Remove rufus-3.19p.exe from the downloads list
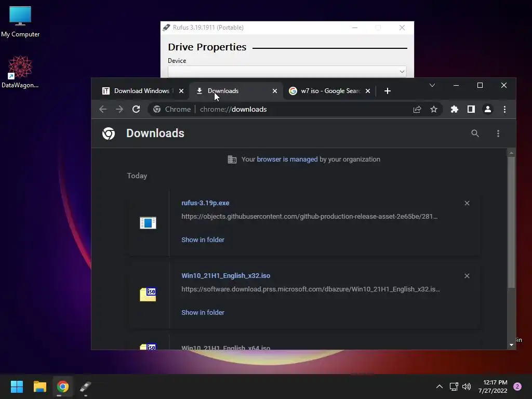 (x=467, y=203)
